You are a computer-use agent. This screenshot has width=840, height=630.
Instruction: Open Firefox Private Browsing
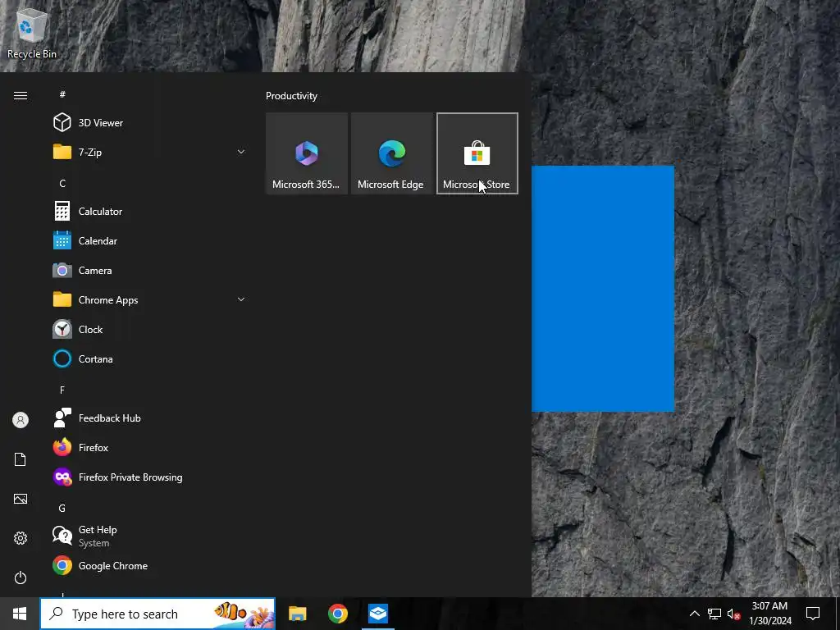[x=149, y=477]
